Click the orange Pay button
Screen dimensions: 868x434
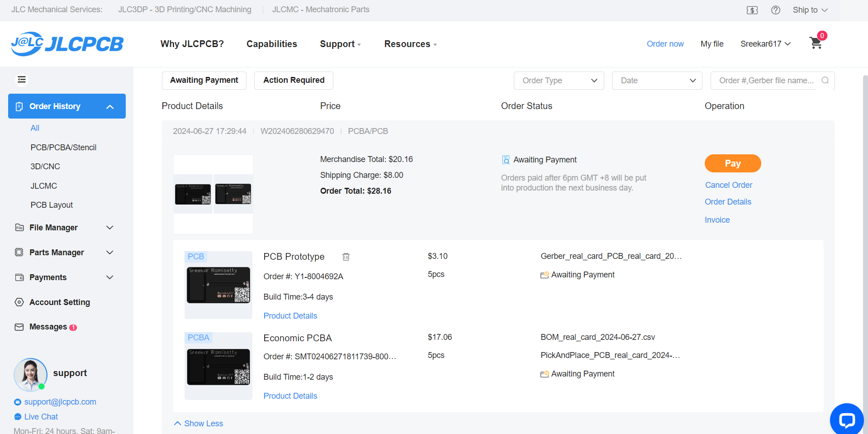[733, 163]
